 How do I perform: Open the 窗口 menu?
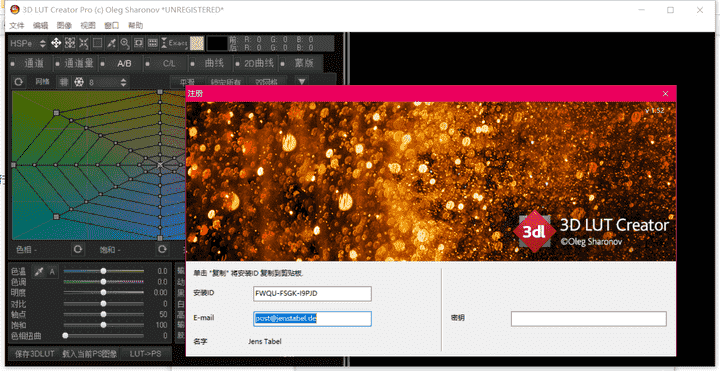point(112,25)
